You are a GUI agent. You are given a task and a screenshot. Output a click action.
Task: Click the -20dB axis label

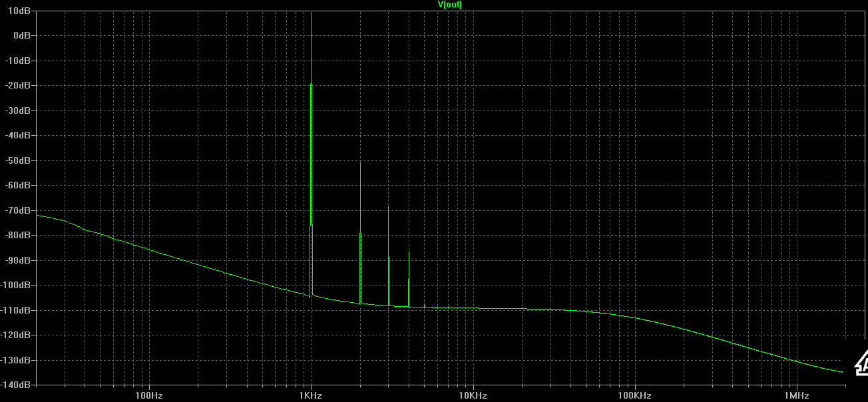pyautogui.click(x=19, y=85)
